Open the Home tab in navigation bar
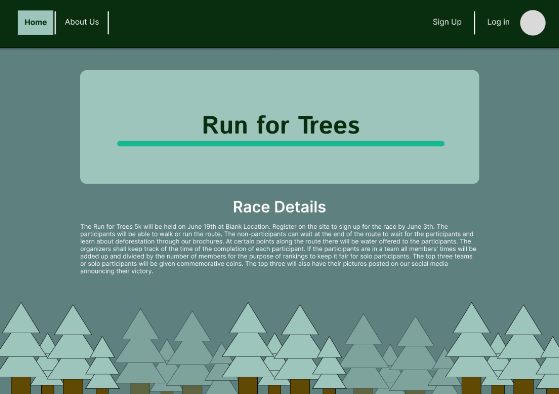This screenshot has height=394, width=559. (x=35, y=22)
